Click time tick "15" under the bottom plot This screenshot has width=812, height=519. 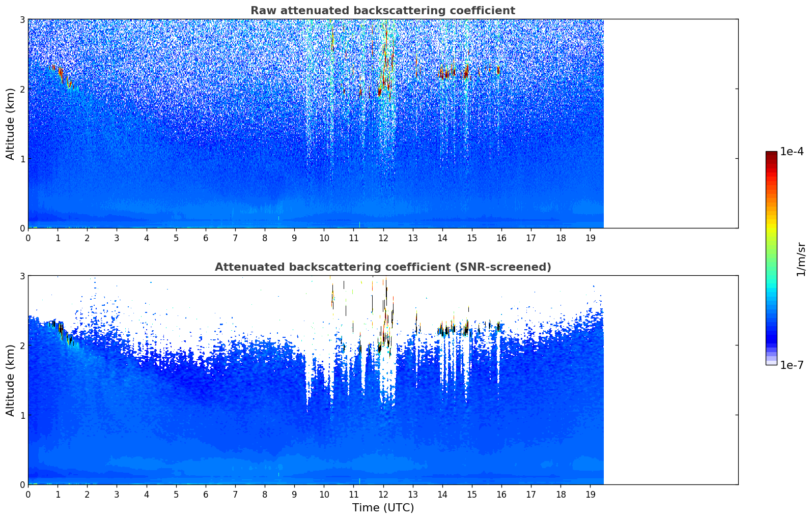[x=472, y=494]
